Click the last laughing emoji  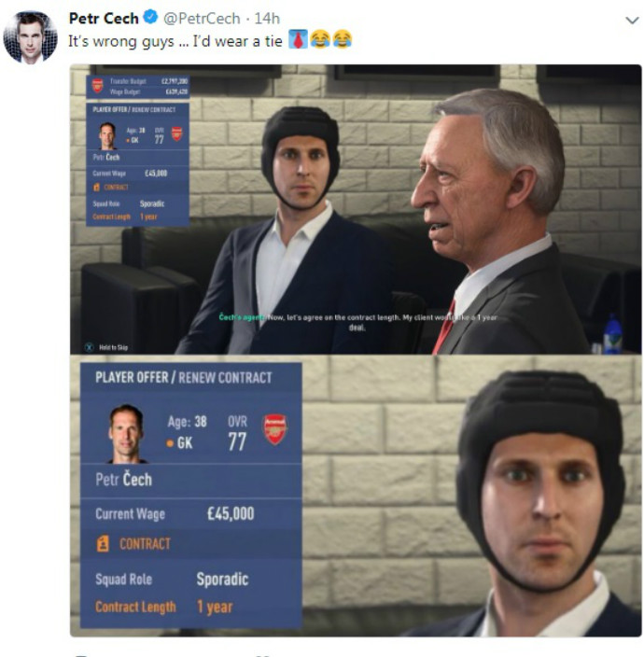342,39
